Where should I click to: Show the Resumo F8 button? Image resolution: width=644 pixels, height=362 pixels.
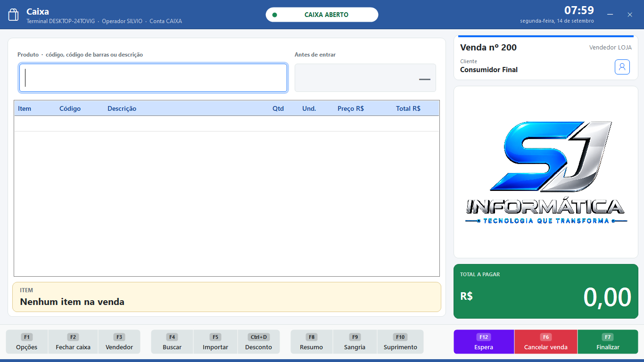click(x=312, y=342)
